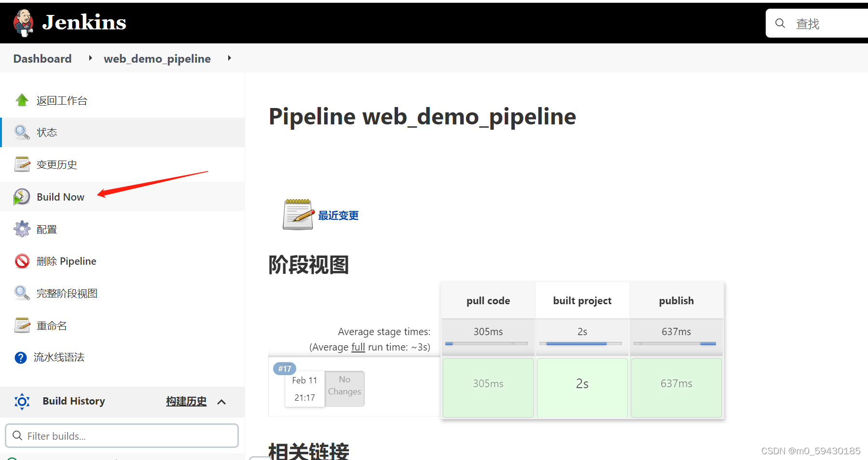Viewport: 868px width, 460px height.
Task: Click the search magnifier icon in header
Action: tap(780, 23)
